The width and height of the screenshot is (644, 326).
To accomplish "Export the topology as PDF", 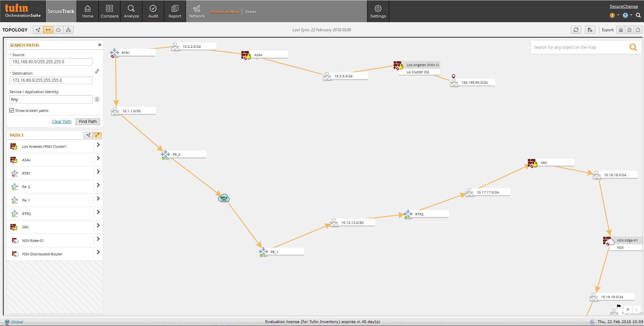I will (629, 30).
